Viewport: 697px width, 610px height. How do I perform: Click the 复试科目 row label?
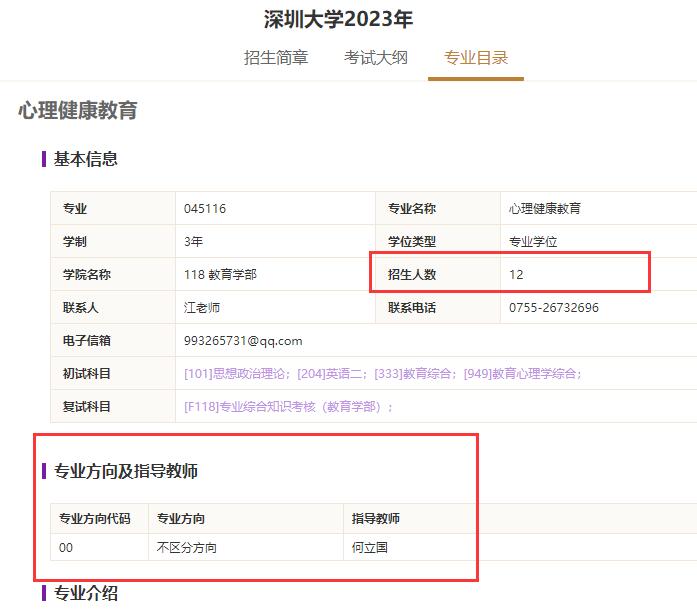coord(87,406)
